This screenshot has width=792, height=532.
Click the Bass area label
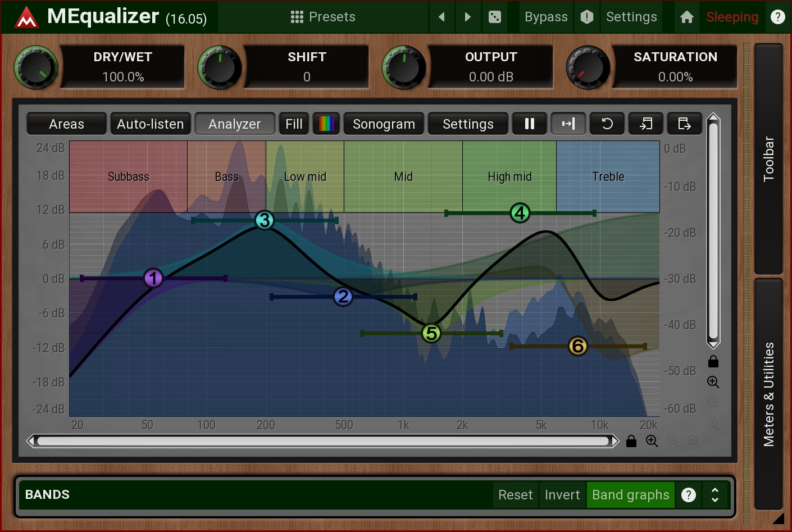(x=227, y=176)
